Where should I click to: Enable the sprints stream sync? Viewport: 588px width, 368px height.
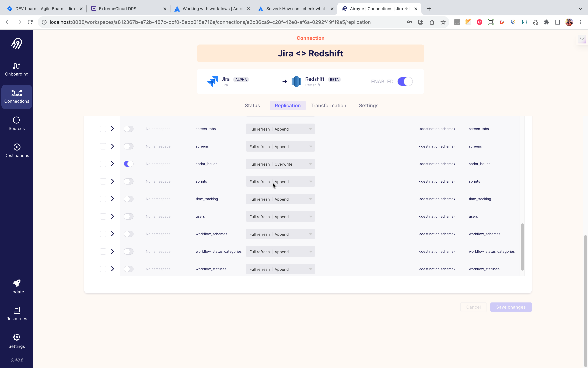coord(128,181)
